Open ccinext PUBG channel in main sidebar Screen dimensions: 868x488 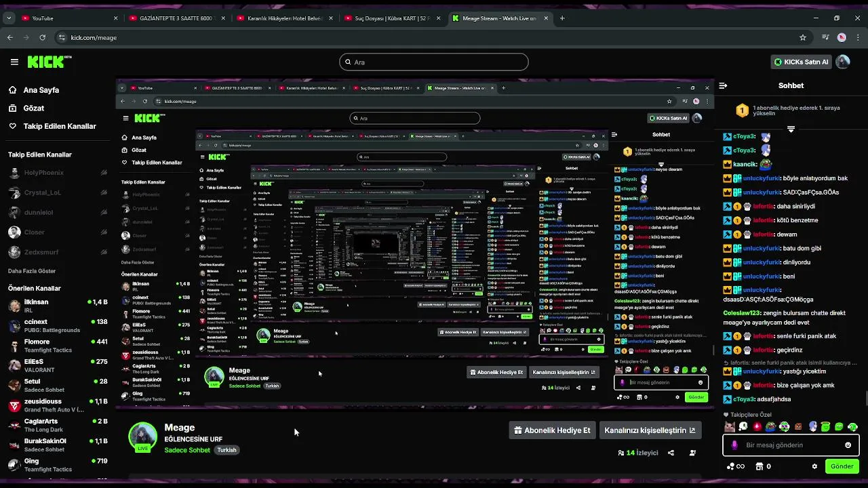click(x=57, y=325)
